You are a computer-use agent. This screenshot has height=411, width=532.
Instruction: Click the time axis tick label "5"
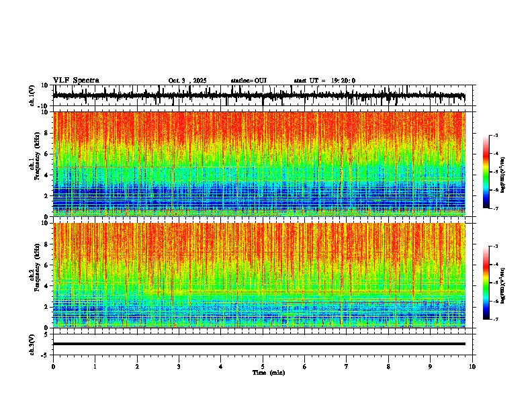(263, 367)
